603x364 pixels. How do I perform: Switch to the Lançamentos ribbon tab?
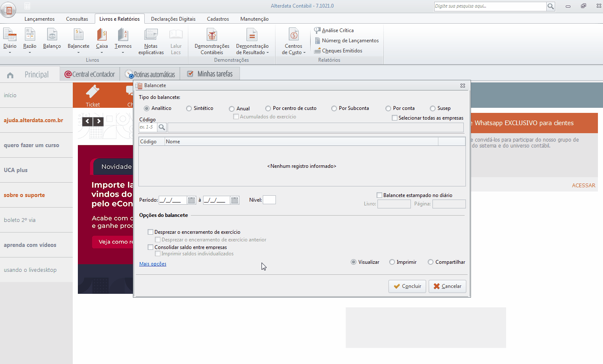(x=39, y=19)
